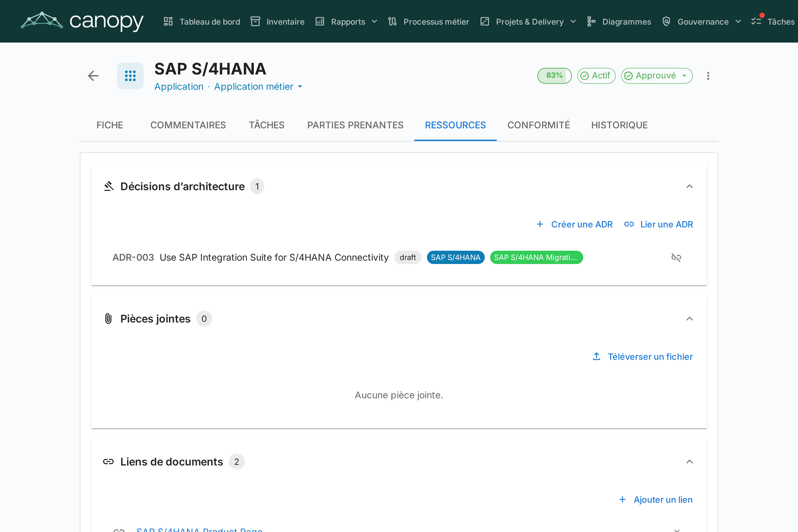
Task: Click Lier une ADR
Action: coord(659,224)
